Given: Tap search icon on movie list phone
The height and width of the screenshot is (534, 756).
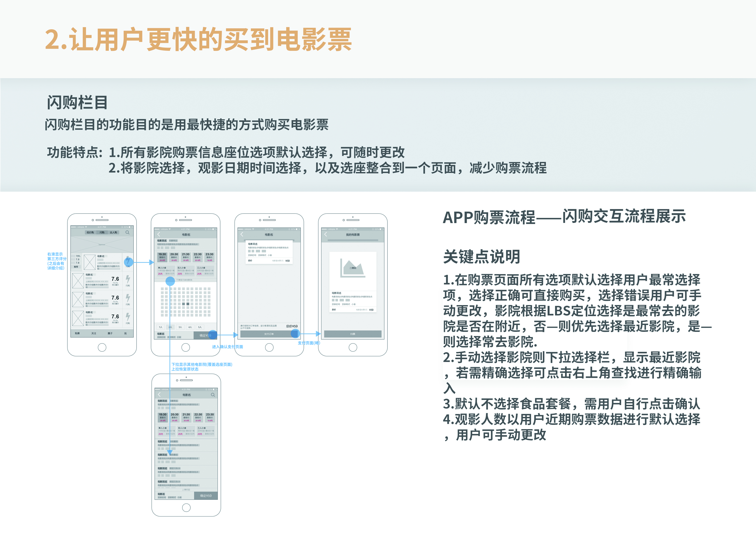Looking at the screenshot, I should (127, 232).
